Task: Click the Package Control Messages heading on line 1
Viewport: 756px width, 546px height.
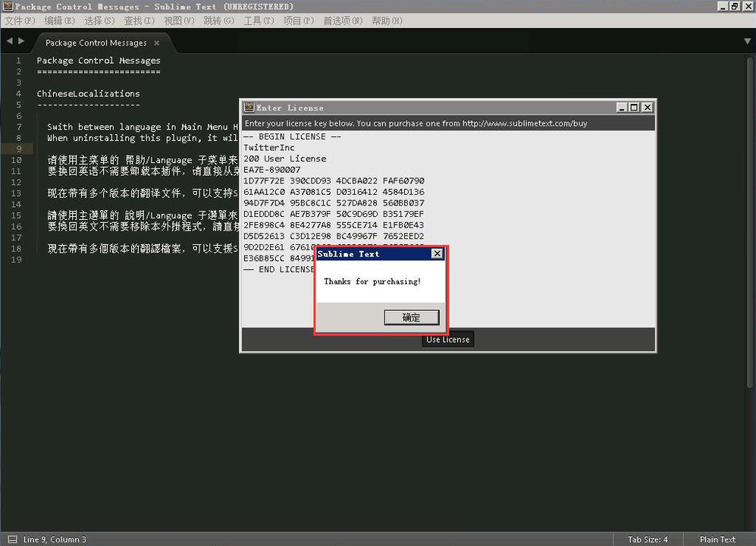Action: point(99,61)
